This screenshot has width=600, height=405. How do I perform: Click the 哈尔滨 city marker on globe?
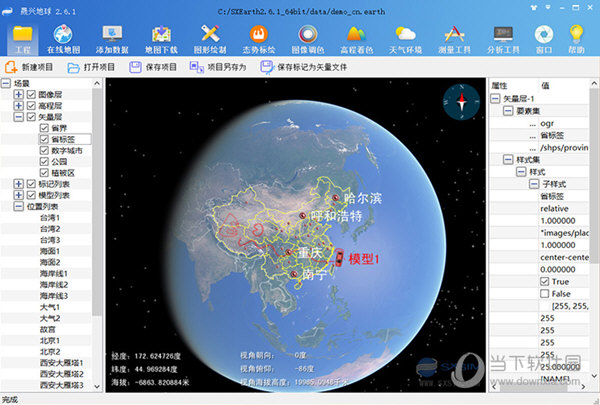pyautogui.click(x=336, y=198)
